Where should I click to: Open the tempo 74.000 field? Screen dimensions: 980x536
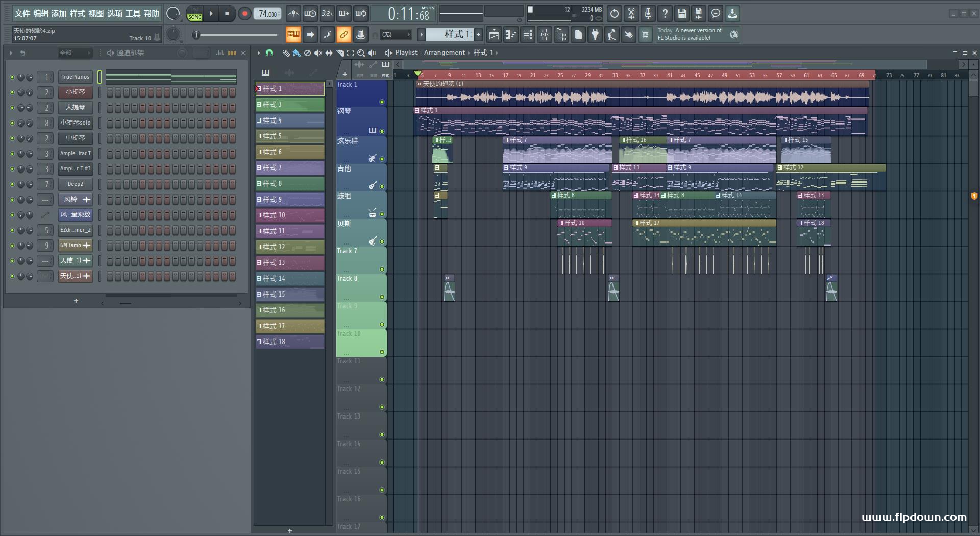[268, 14]
